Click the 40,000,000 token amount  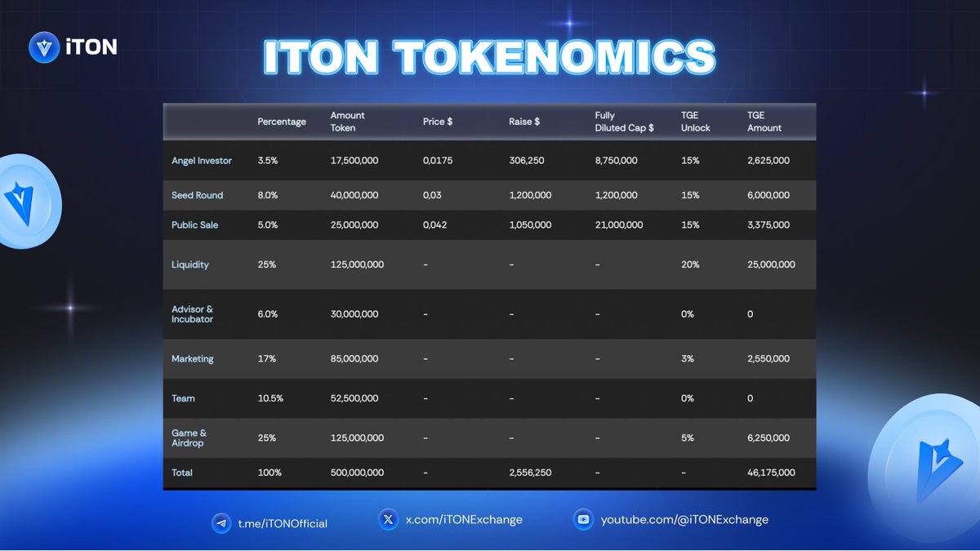point(354,195)
